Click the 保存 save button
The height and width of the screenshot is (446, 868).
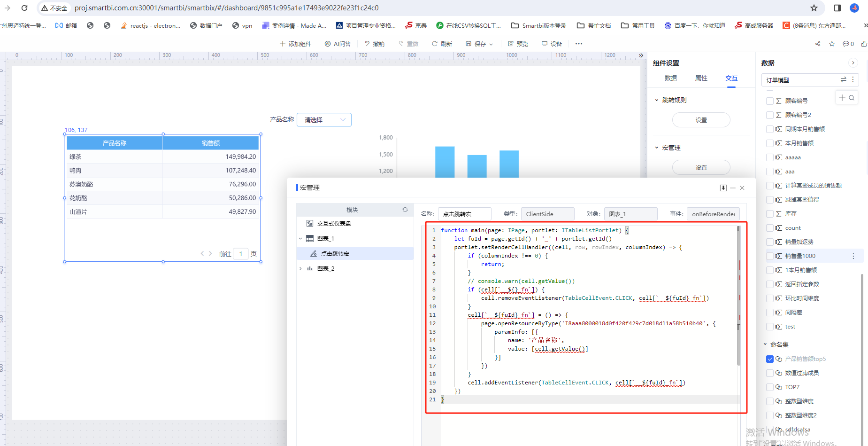tap(476, 44)
